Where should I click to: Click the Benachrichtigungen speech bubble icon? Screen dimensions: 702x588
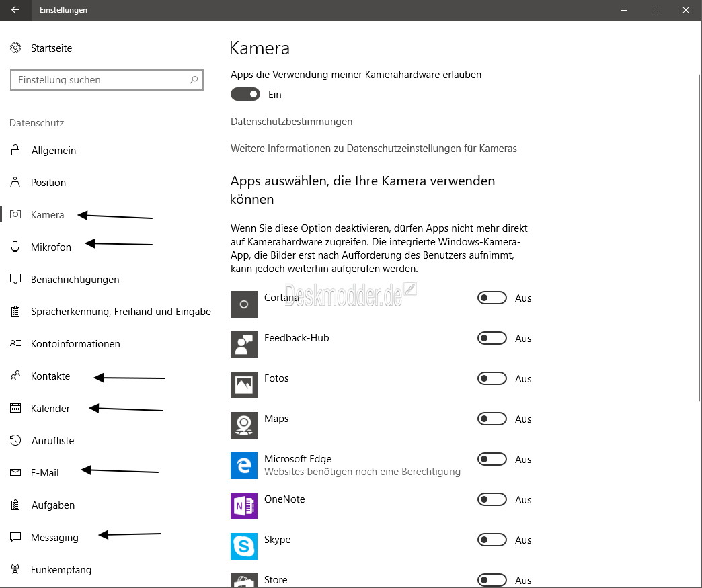tap(15, 280)
